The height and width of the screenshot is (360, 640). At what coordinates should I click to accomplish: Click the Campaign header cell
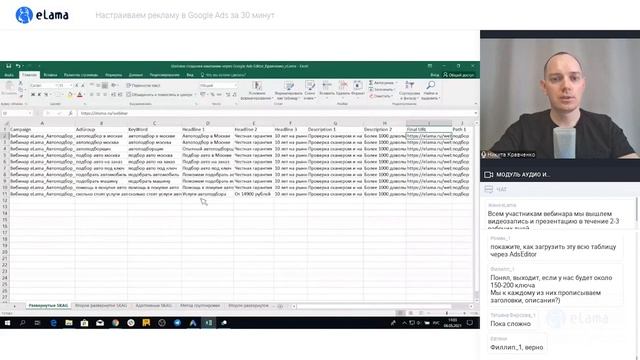coord(42,129)
